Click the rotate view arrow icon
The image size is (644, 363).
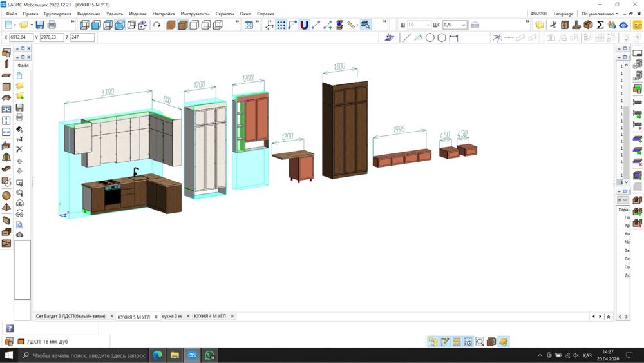coord(156,25)
